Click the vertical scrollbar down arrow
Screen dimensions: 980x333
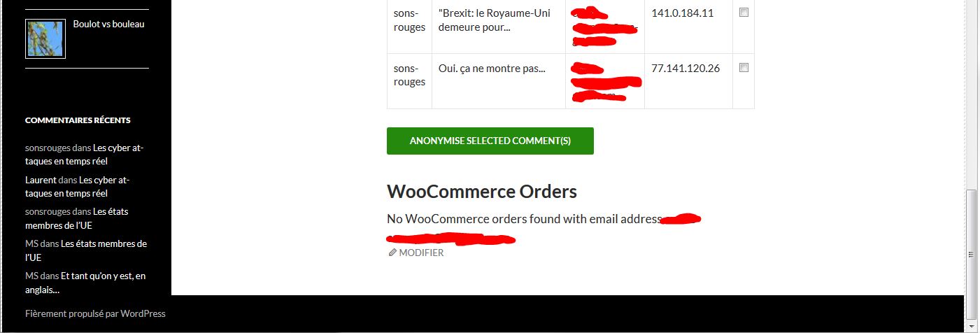(x=972, y=326)
